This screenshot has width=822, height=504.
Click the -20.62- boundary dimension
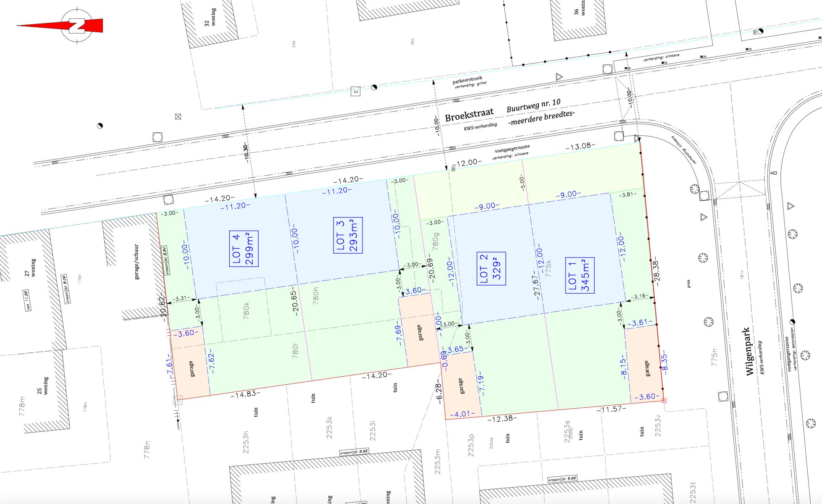[x=163, y=307]
